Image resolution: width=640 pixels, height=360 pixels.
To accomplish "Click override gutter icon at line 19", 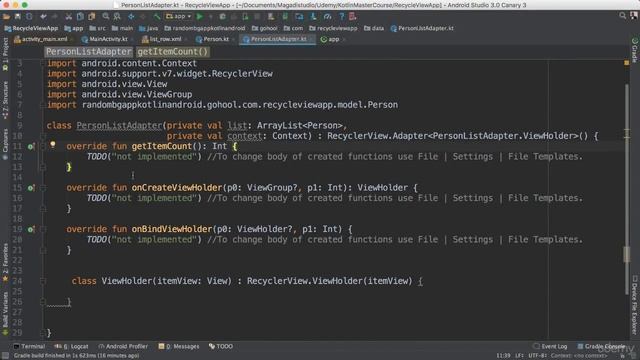I will coord(31,229).
